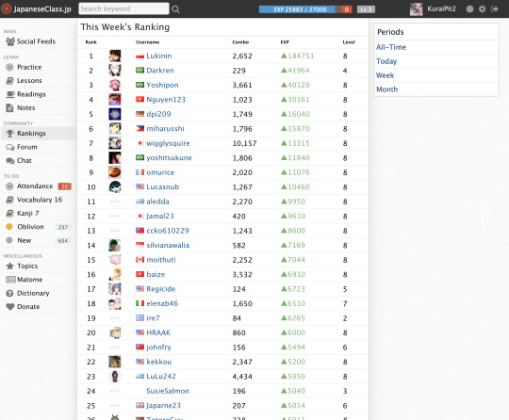The image size is (509, 420).
Task: Select Week period
Action: click(385, 75)
